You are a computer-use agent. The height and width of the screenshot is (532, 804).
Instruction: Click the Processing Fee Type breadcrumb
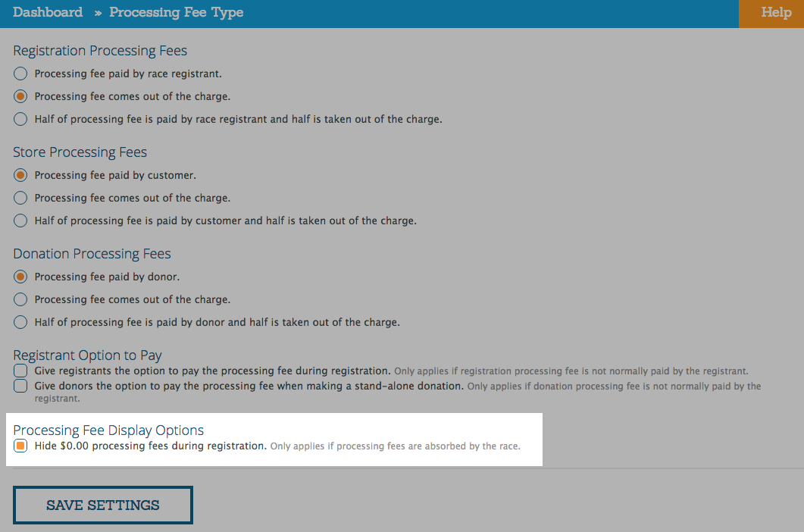tap(176, 12)
